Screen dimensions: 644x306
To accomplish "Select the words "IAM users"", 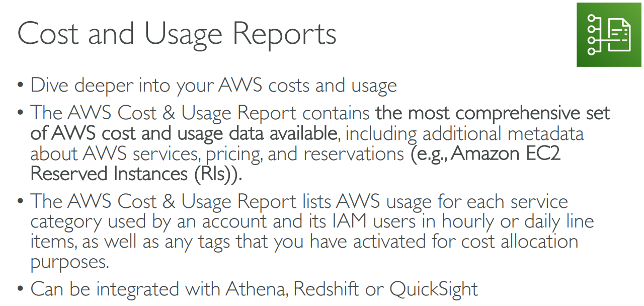I will click(x=397, y=221).
